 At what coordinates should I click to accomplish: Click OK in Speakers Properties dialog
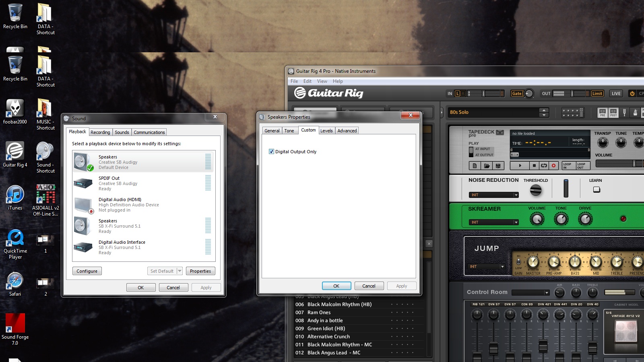point(336,286)
